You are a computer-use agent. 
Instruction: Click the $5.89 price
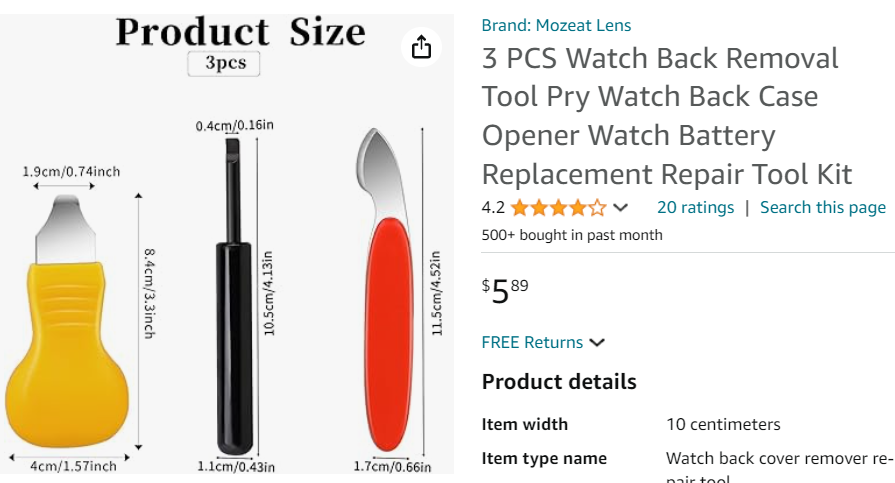tap(505, 291)
